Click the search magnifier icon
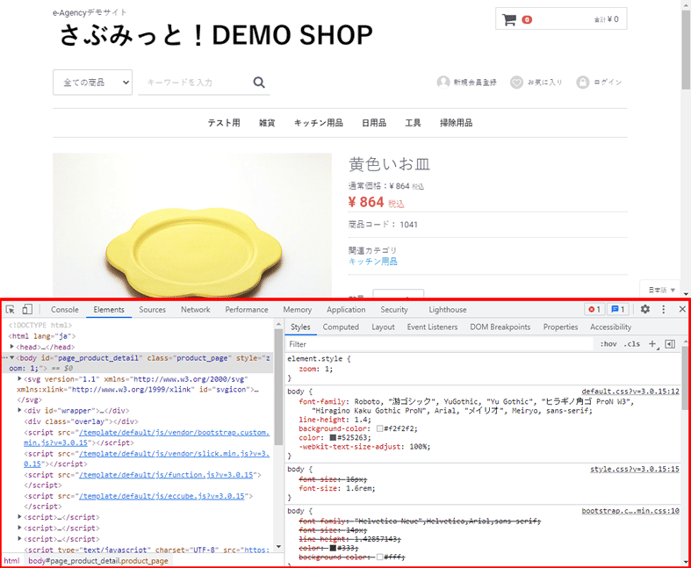The width and height of the screenshot is (691, 568). 259,82
